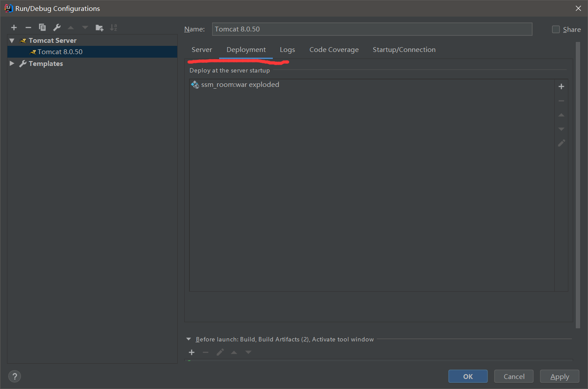Click the Before launch section title
This screenshot has height=389, width=588.
click(x=285, y=339)
